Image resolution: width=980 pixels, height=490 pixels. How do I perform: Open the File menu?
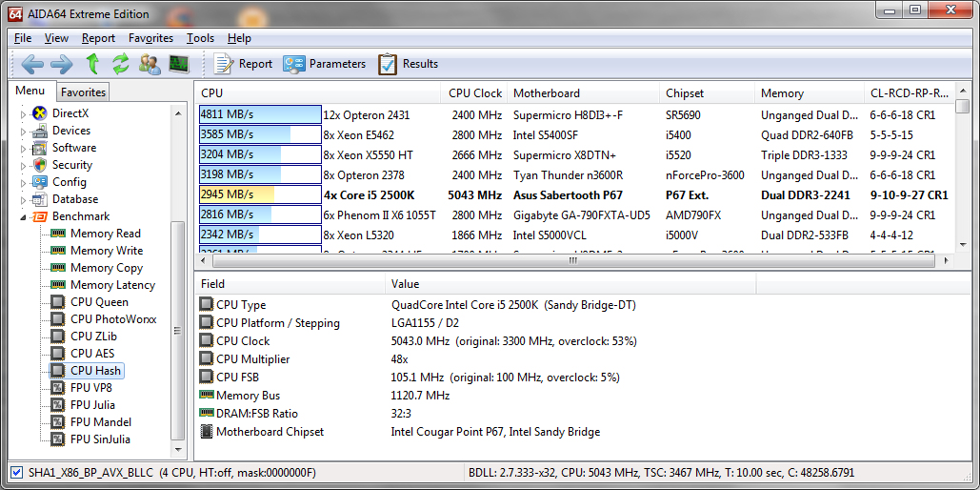pos(23,38)
